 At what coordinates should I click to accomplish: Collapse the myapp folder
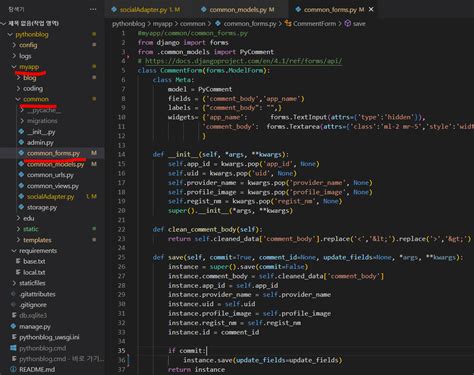(x=29, y=67)
